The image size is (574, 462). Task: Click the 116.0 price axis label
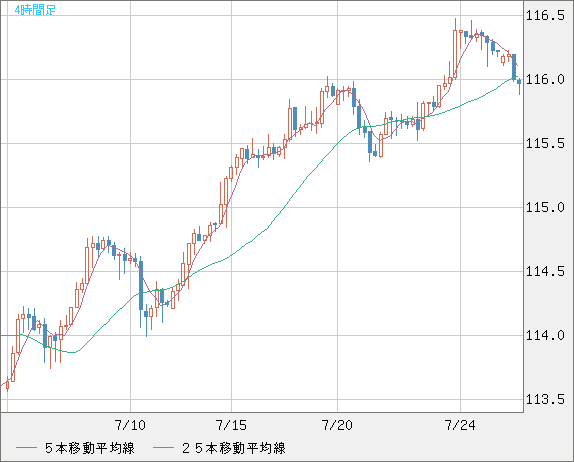(545, 79)
